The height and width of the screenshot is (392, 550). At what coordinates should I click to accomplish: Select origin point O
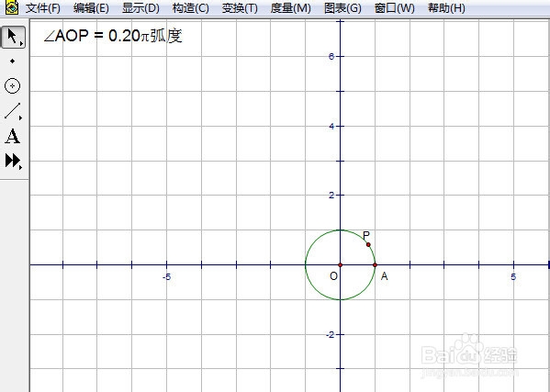(340, 264)
